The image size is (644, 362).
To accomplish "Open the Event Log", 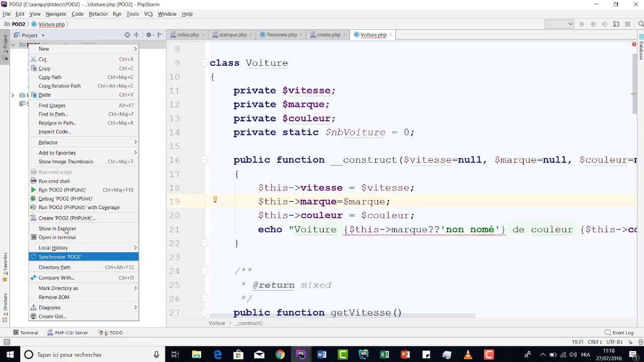I will point(619,332).
